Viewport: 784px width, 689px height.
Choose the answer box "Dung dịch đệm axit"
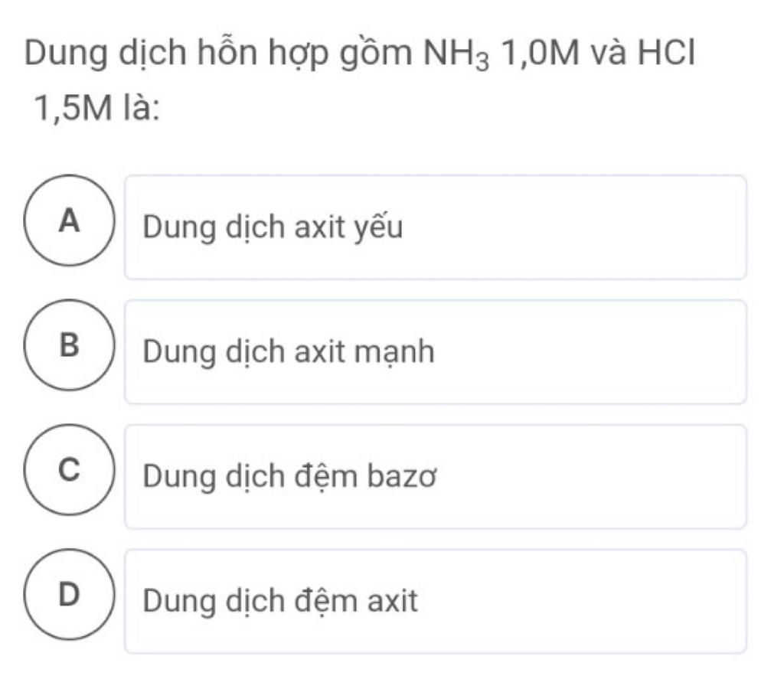[x=436, y=601]
